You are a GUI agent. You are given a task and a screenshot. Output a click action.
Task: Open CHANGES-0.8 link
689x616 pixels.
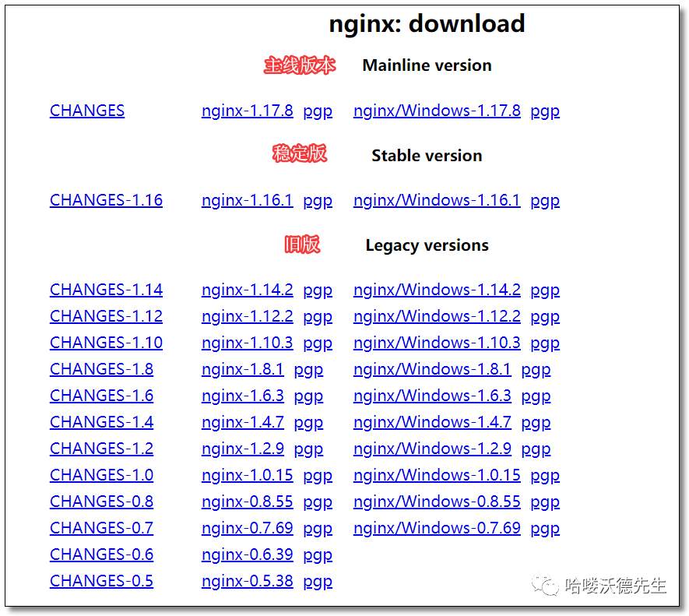click(x=101, y=502)
